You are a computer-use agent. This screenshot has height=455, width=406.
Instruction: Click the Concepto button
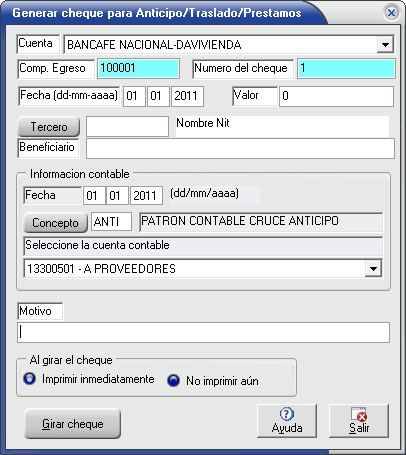tap(55, 222)
